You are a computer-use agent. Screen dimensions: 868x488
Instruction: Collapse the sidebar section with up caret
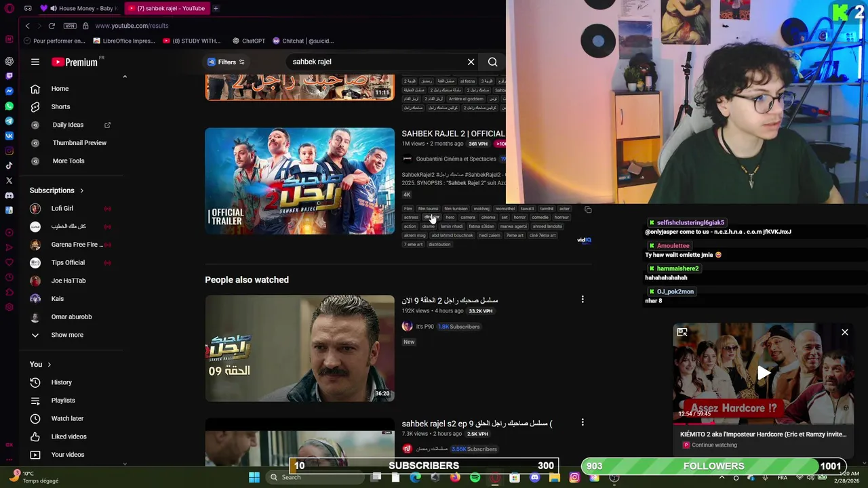(x=125, y=77)
